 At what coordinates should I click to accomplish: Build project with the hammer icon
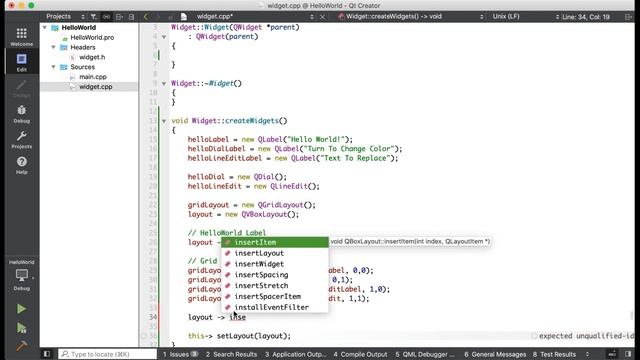21,346
